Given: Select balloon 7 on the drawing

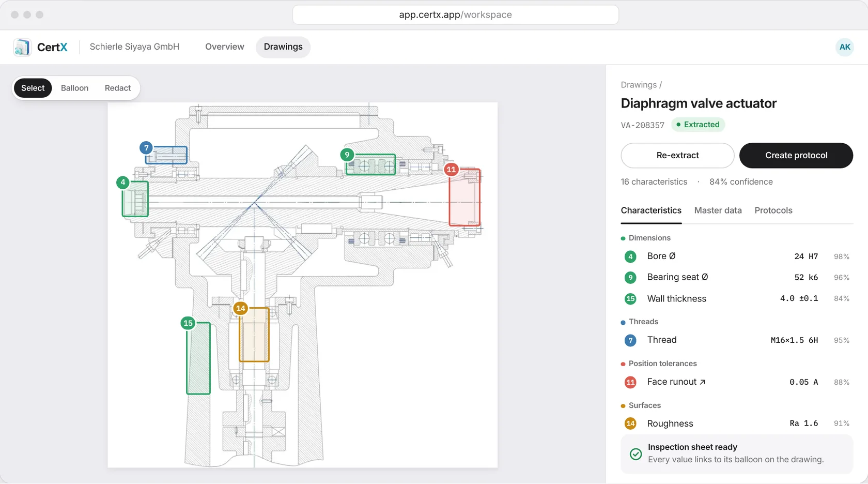Looking at the screenshot, I should (x=146, y=148).
